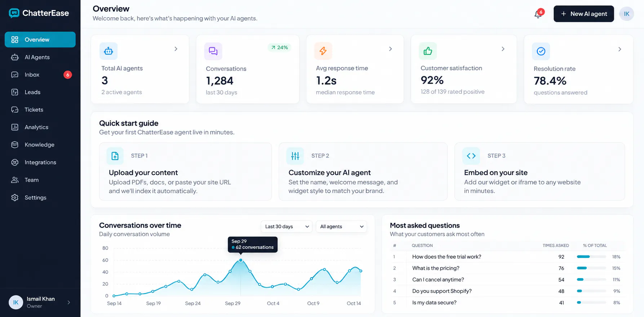Click the thumbs-up Customer satisfaction icon

tap(428, 51)
